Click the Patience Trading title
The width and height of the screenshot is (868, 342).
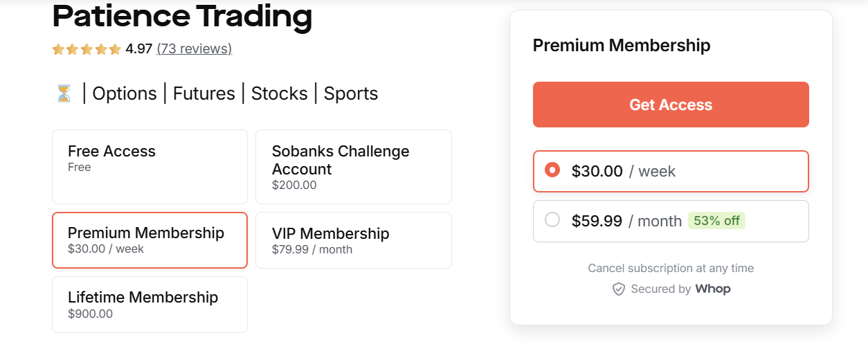182,17
